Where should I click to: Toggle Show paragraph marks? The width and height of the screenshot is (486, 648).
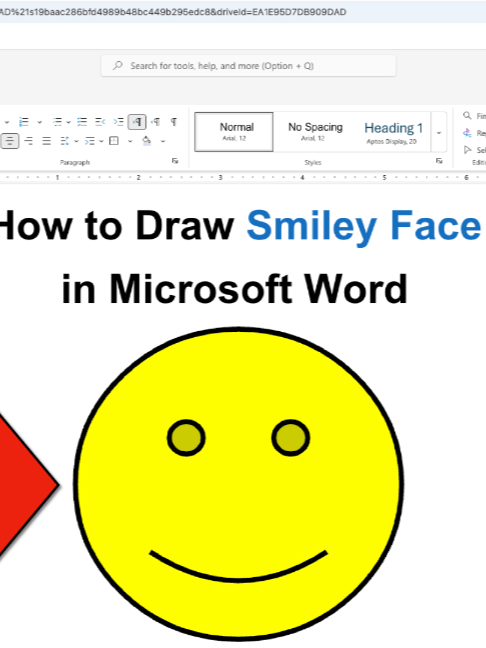174,122
